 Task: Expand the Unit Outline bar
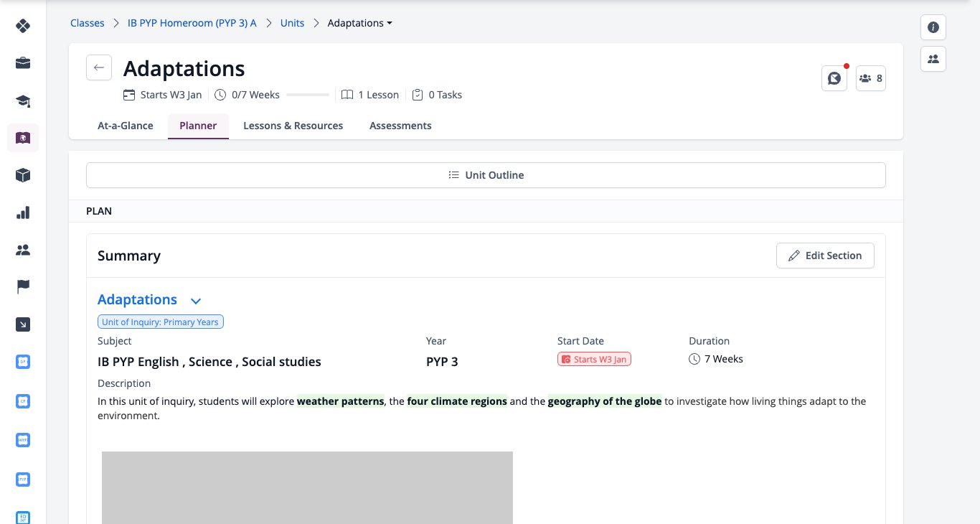pyautogui.click(x=486, y=175)
